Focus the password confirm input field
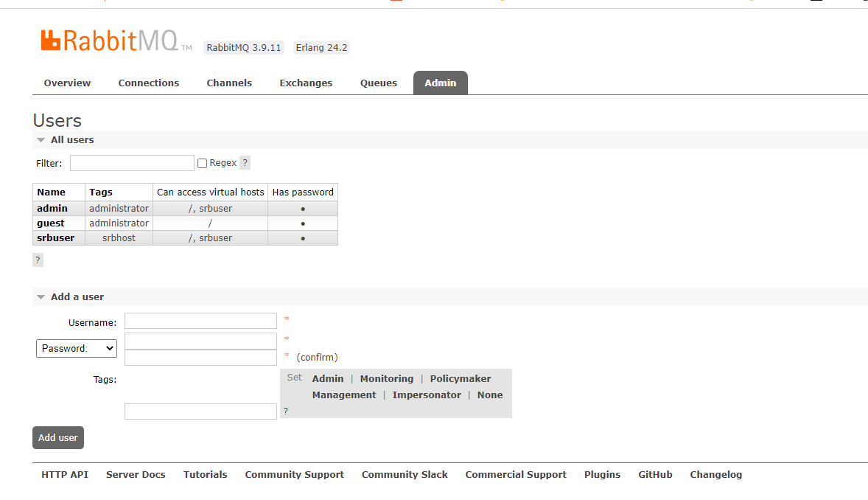 200,358
